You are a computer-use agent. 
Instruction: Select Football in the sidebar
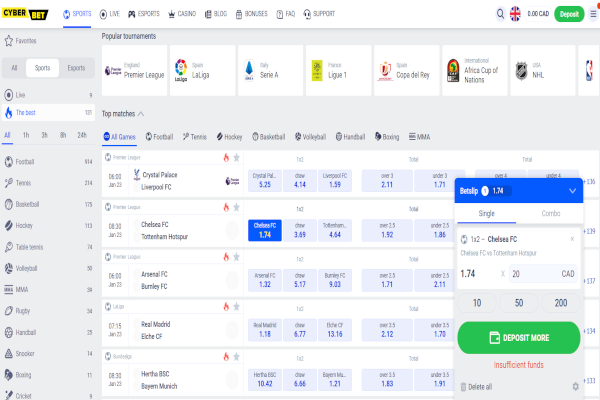click(x=48, y=162)
